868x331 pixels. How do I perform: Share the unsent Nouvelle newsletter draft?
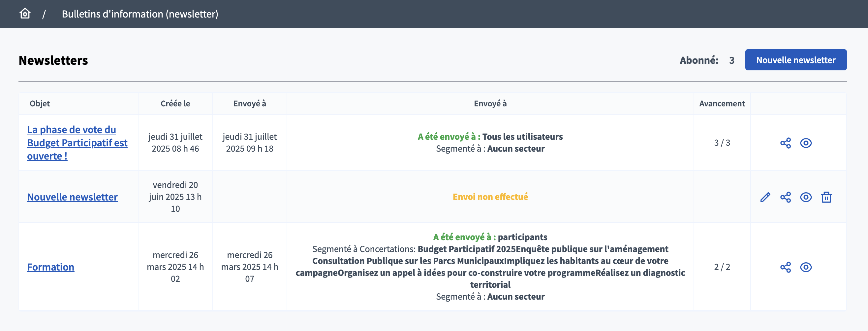tap(785, 197)
